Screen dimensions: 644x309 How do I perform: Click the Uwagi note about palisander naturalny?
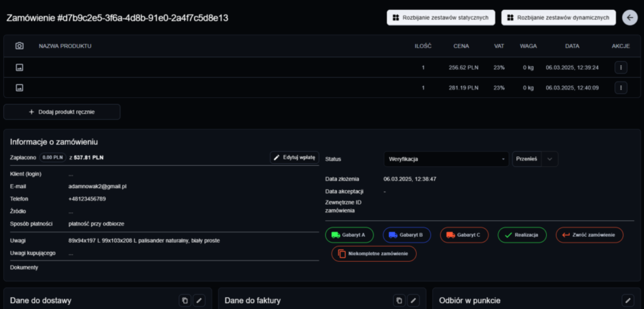144,241
